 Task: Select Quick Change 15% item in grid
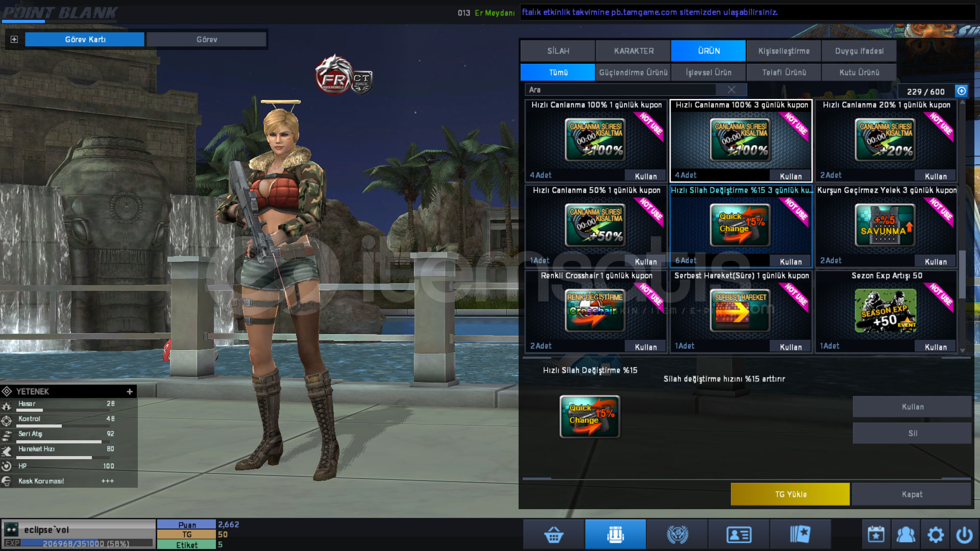(740, 225)
